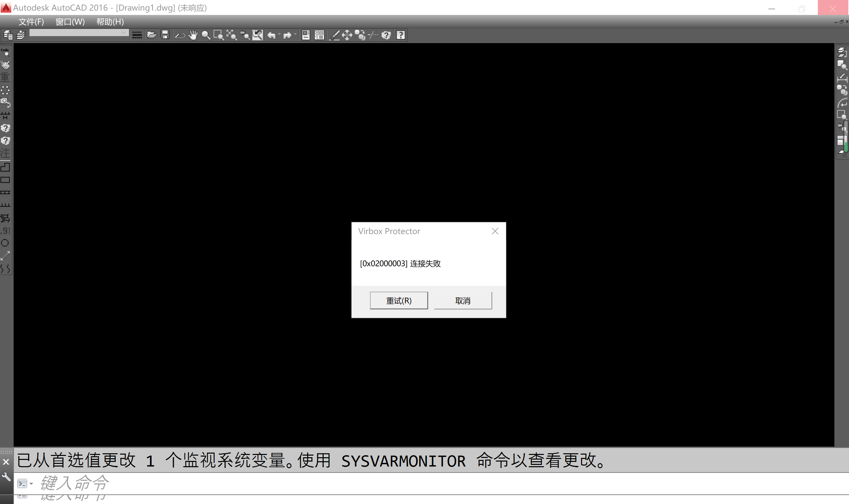
Task: Open the layer dropdown in the toolbar
Action: [79, 33]
